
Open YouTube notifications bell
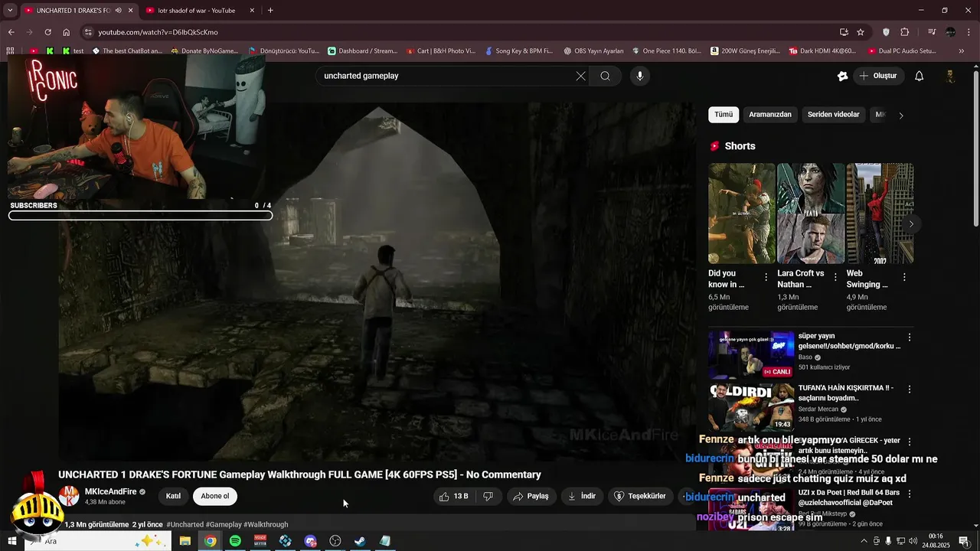920,76
